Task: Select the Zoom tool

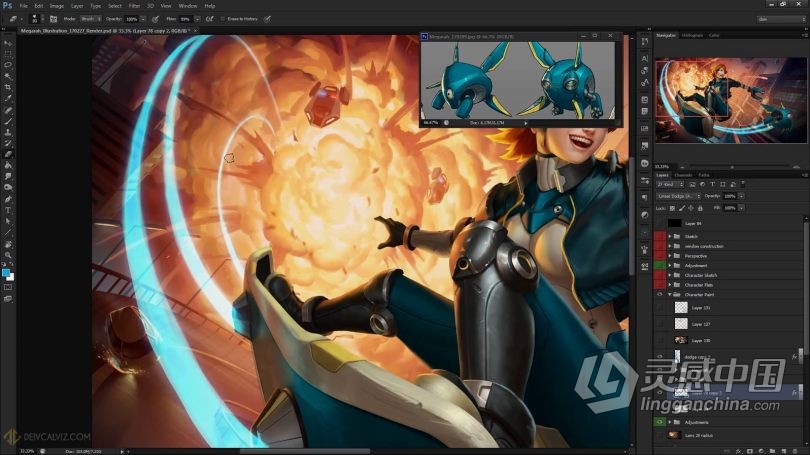Action: 8,255
